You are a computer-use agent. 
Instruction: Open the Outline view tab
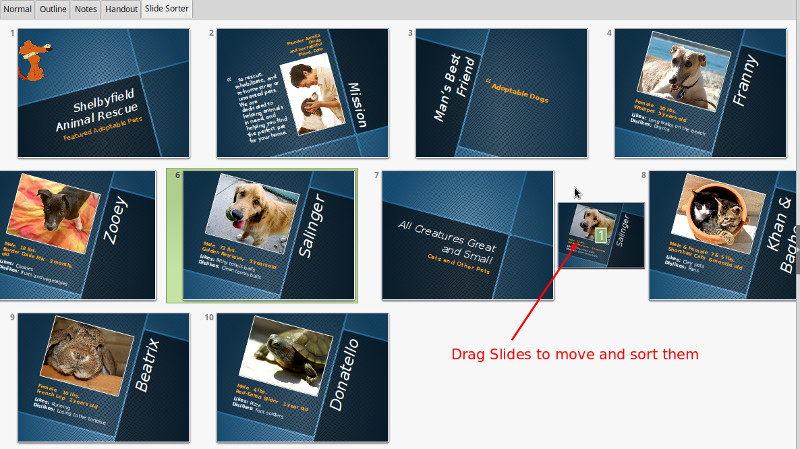[51, 8]
